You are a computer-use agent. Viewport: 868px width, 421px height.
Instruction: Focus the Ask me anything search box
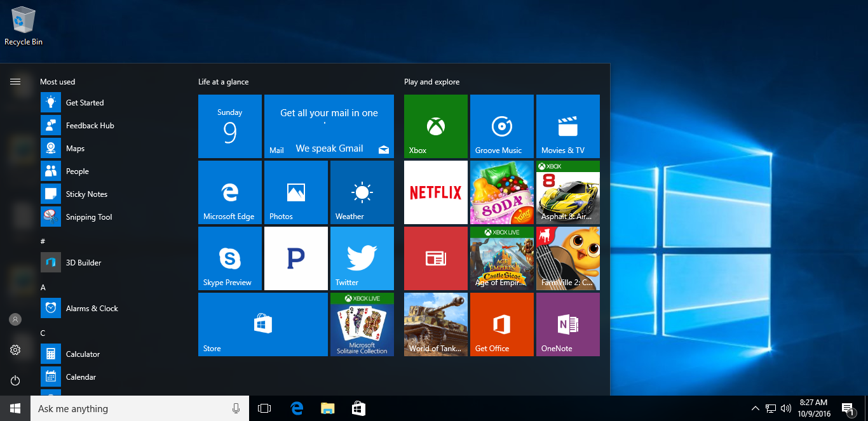(139, 408)
